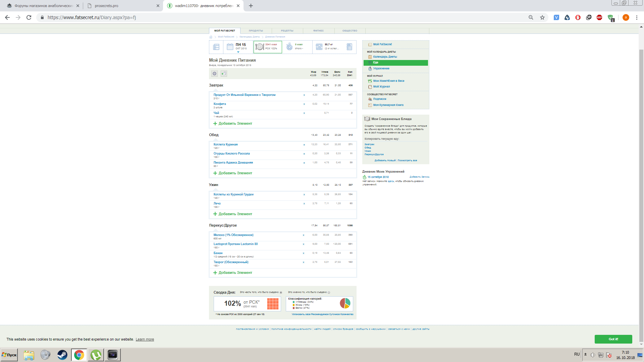Open 'Lactoprot Протеин Lactomin 80' food link
The width and height of the screenshot is (644, 362).
coord(235,244)
